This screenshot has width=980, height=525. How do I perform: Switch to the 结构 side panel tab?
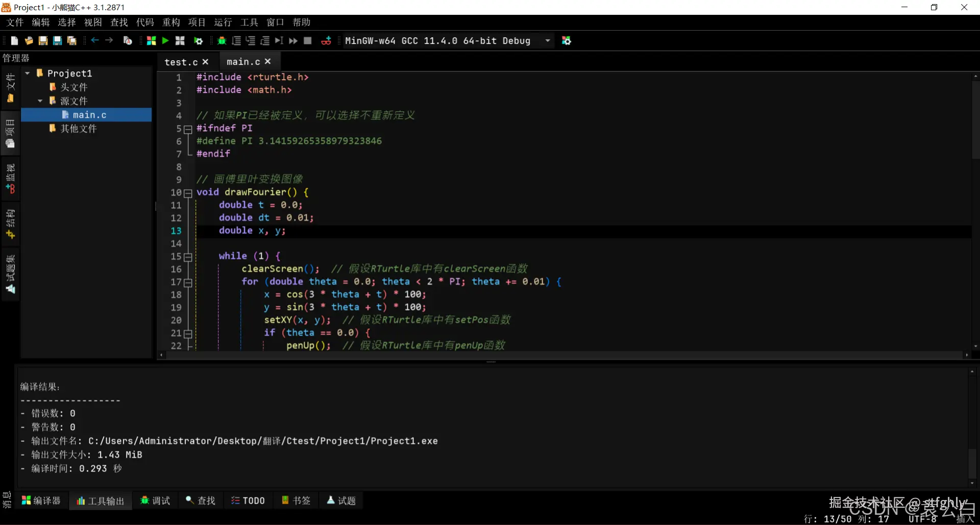[10, 224]
